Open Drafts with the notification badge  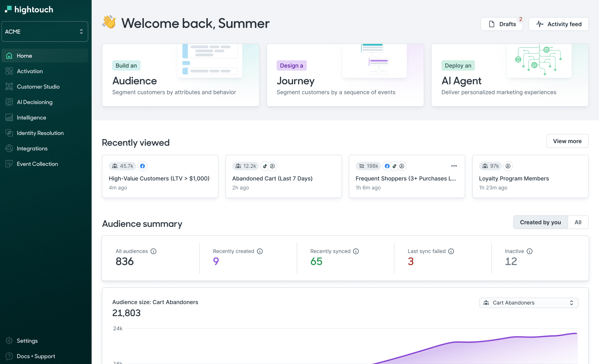pos(502,24)
